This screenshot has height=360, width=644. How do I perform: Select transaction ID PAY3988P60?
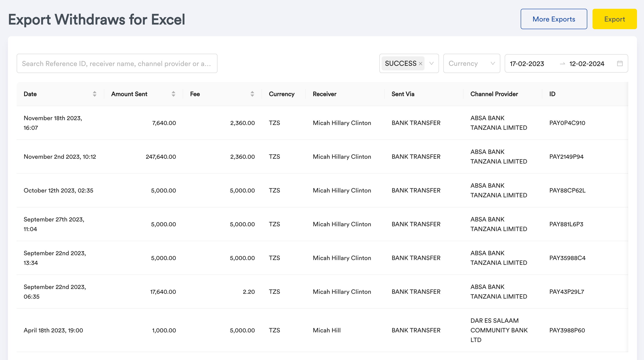(x=567, y=330)
